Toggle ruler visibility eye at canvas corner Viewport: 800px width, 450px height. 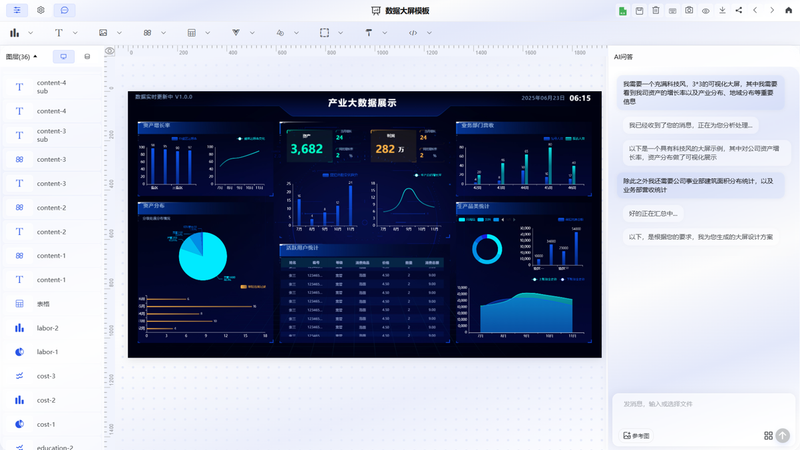point(110,51)
